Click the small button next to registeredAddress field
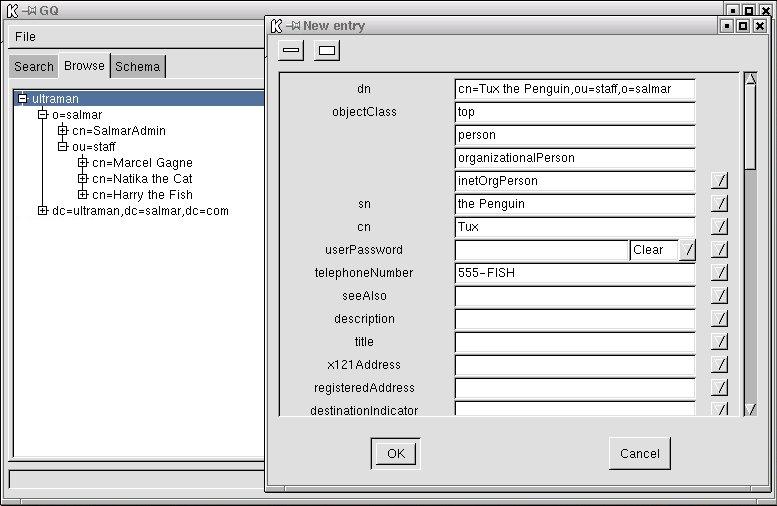 [719, 388]
